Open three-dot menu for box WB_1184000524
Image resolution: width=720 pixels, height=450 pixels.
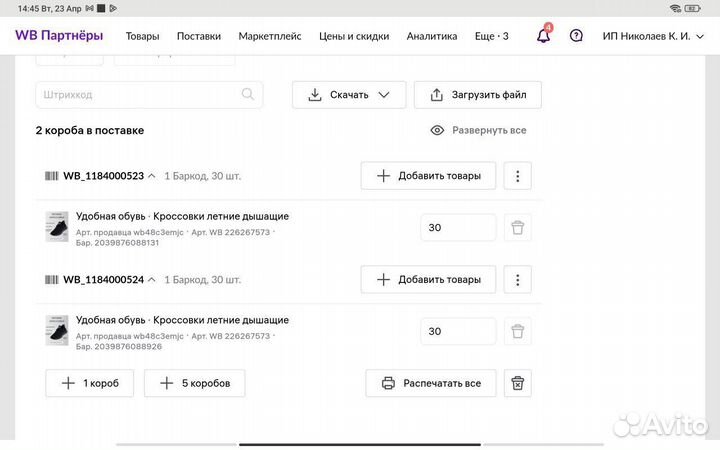point(517,280)
